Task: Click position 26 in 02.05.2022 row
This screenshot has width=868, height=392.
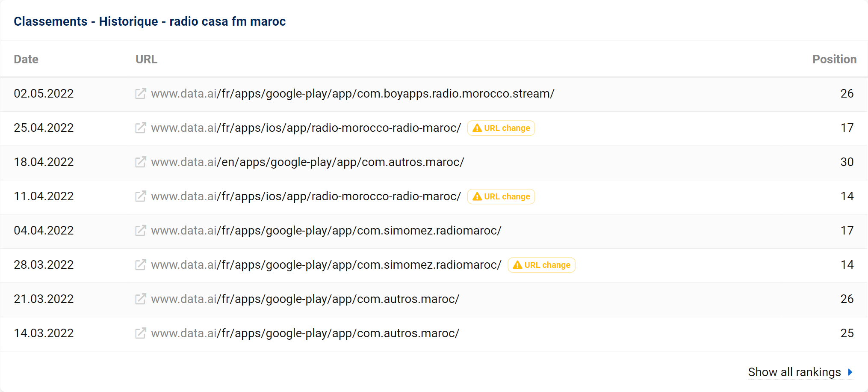Action: tap(847, 93)
